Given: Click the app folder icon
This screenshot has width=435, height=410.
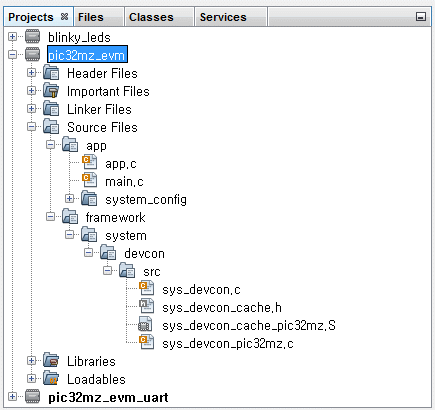Looking at the screenshot, I should (70, 145).
